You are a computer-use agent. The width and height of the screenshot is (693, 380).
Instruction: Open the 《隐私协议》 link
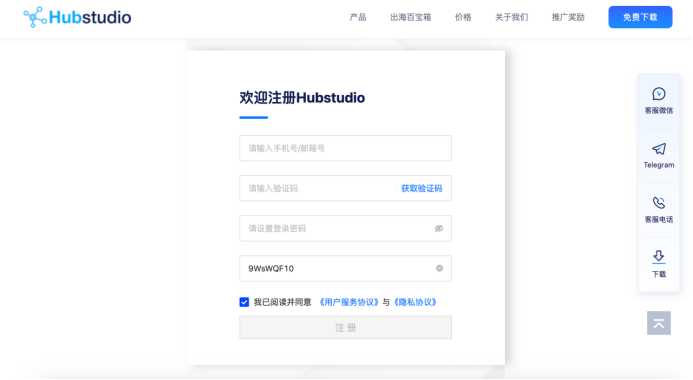(x=415, y=302)
